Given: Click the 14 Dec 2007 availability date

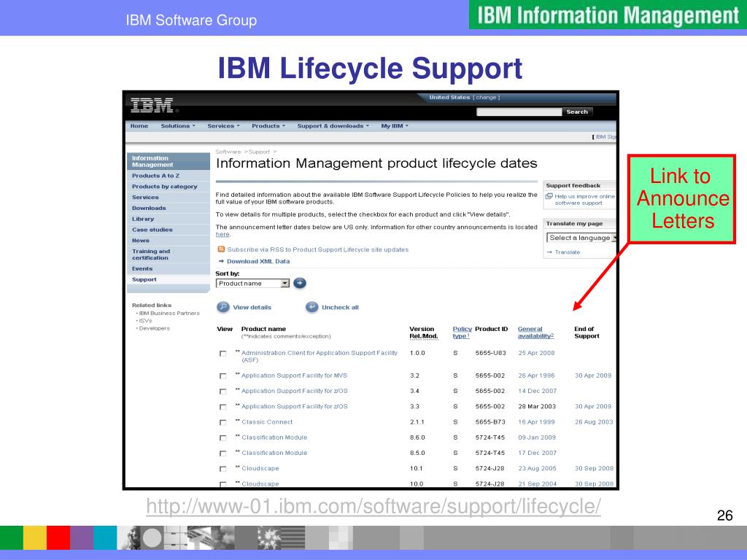Looking at the screenshot, I should coord(538,391).
